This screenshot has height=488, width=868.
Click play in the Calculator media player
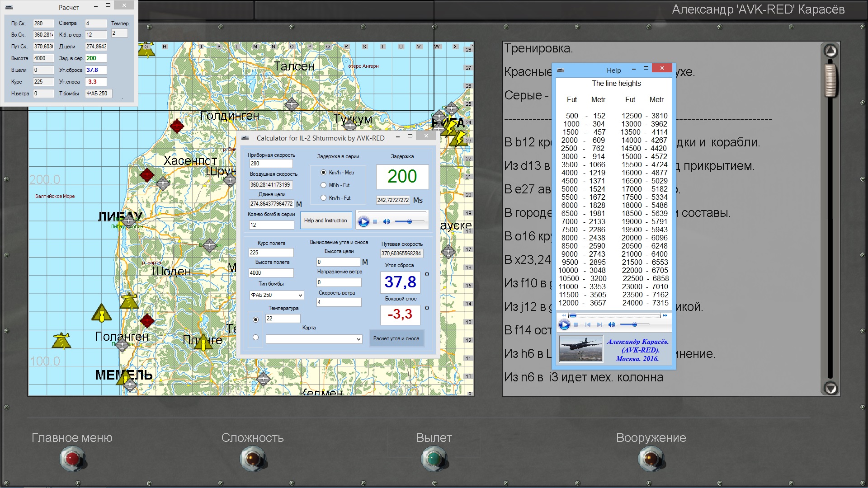pos(363,222)
